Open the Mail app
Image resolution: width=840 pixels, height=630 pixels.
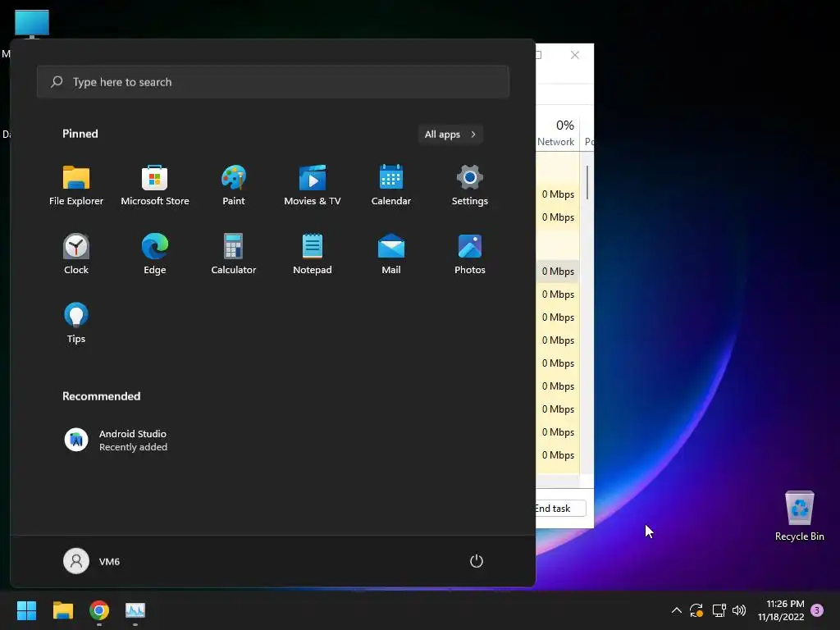coord(391,254)
